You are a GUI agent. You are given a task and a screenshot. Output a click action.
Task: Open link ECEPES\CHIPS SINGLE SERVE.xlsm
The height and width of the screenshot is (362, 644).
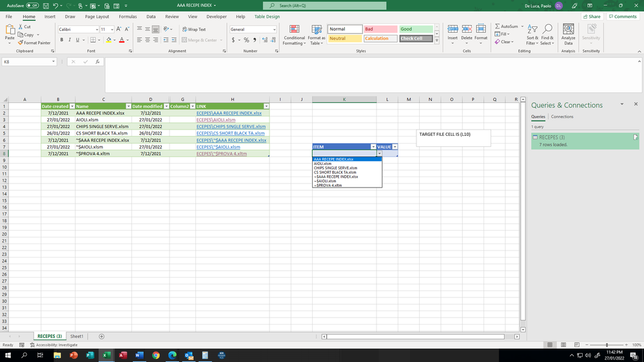coord(231,126)
